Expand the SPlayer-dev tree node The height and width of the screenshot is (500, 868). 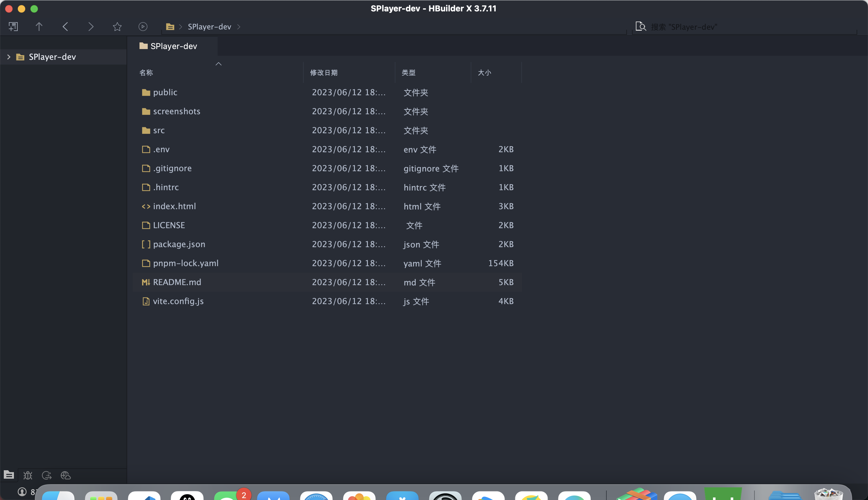[9, 57]
